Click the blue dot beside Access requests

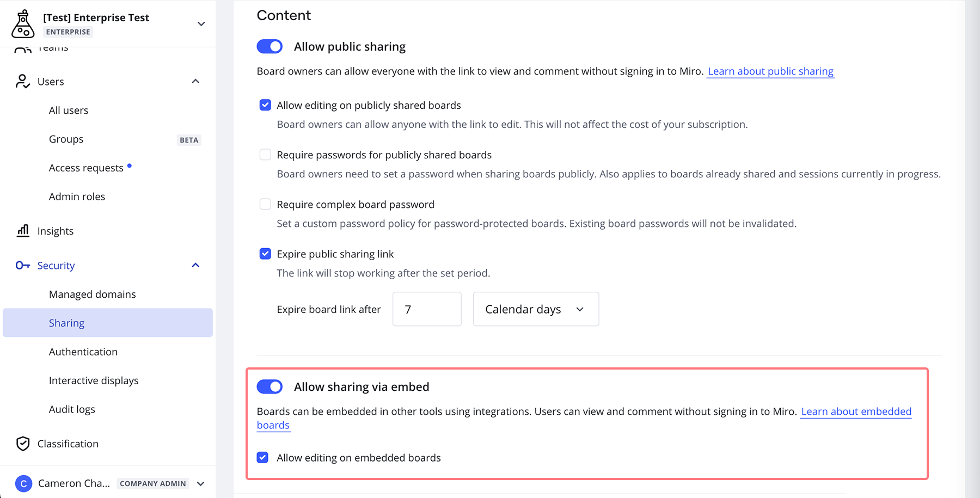(130, 165)
